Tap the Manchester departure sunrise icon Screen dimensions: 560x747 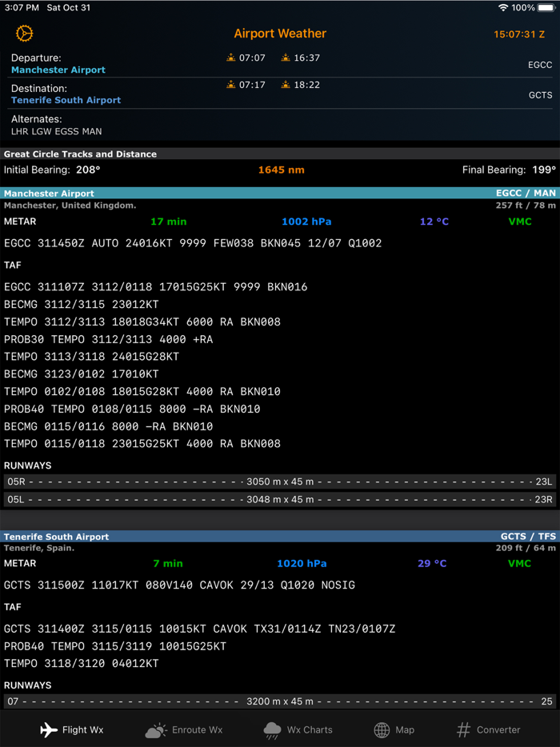(x=231, y=58)
